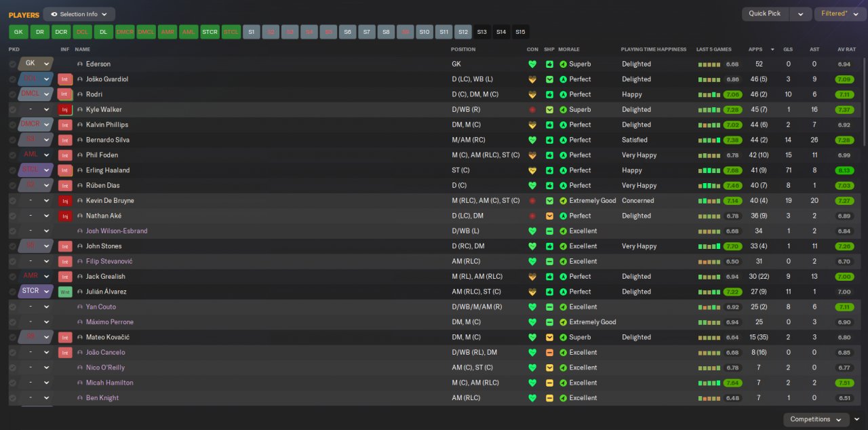Screen dimensions: 868x430
Task: Open the Competitions dropdown
Action: click(816, 420)
